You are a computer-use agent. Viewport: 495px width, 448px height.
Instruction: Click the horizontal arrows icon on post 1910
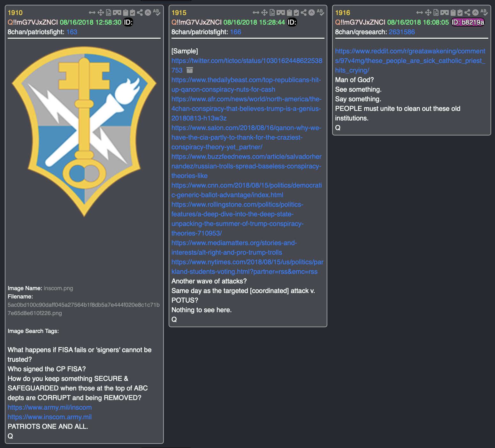click(92, 12)
